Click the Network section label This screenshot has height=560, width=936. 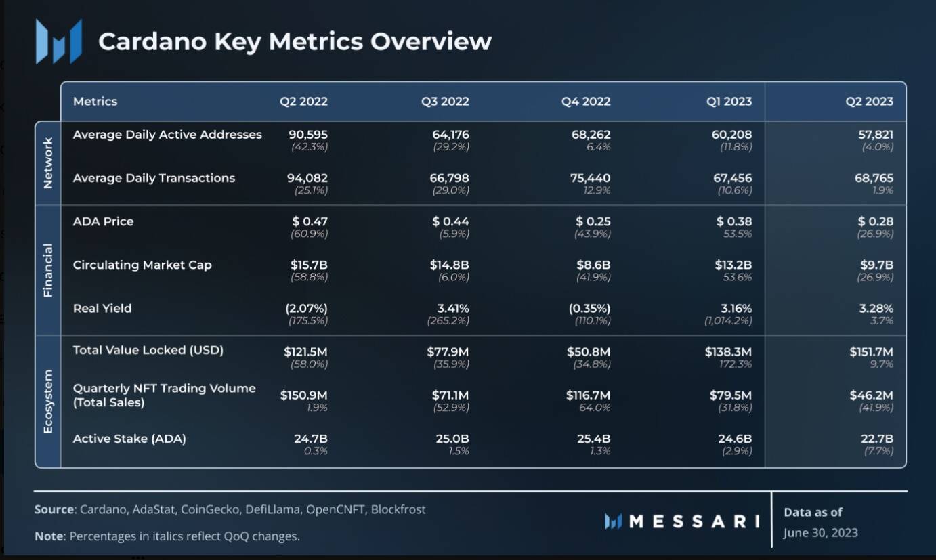tap(48, 163)
